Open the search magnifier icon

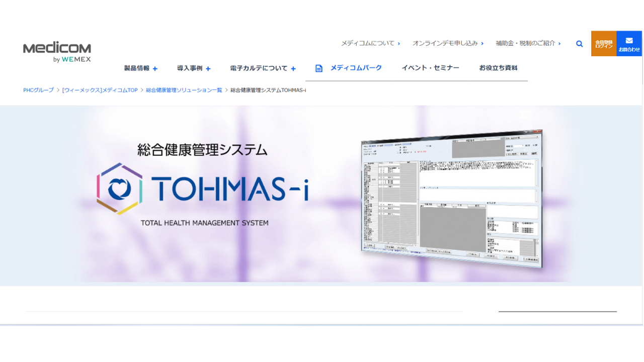[x=580, y=44]
